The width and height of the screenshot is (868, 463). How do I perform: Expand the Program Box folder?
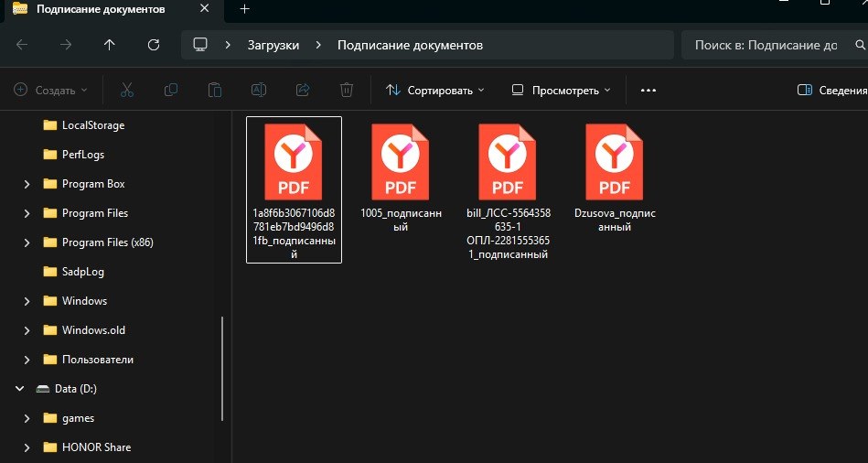coord(26,184)
